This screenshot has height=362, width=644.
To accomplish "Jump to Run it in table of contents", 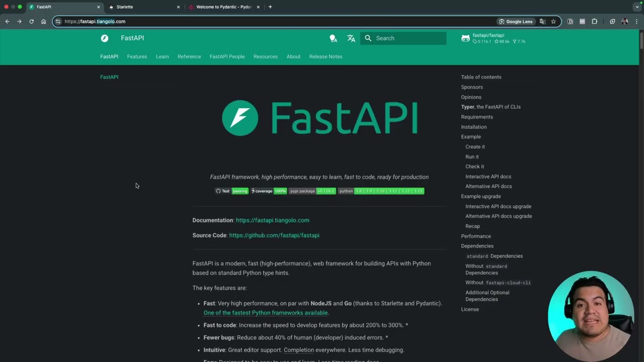I will point(472,157).
